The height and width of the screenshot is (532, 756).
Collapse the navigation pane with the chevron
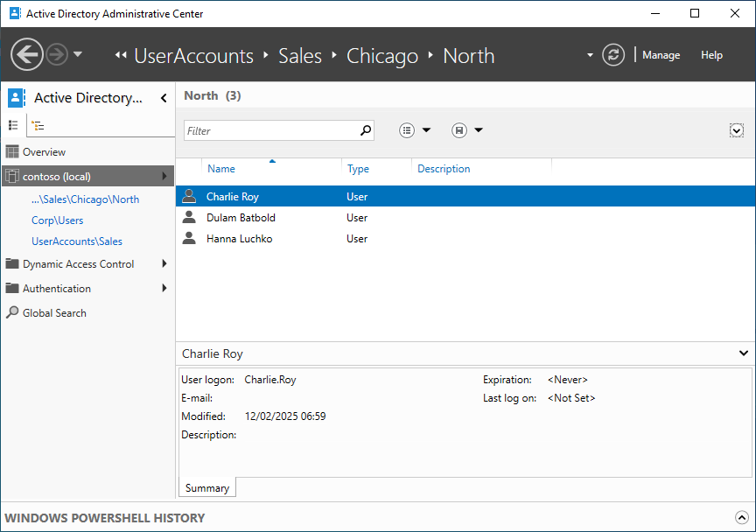tap(164, 98)
